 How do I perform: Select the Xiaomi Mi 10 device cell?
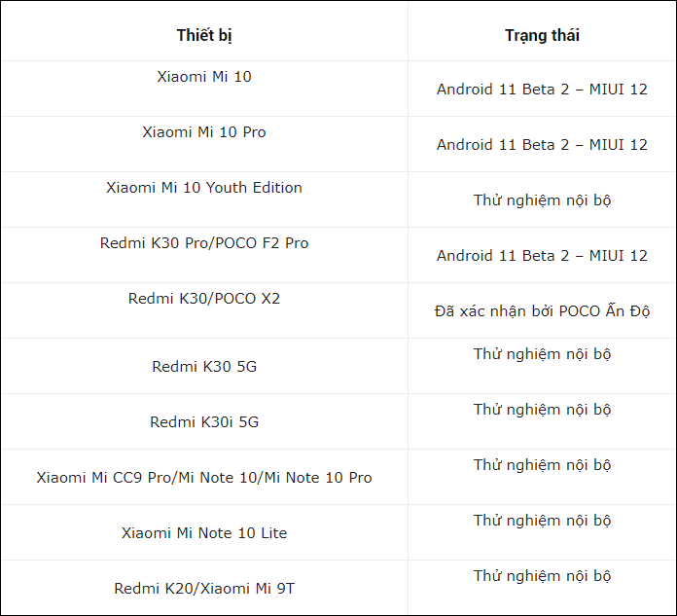click(204, 76)
